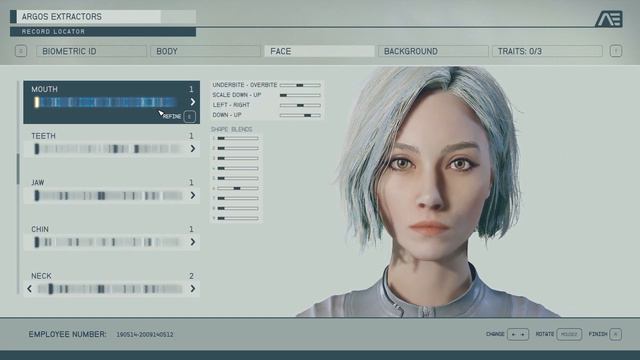Click the Refine key icon in Mouth panel
The width and height of the screenshot is (640, 360).
pyautogui.click(x=189, y=117)
